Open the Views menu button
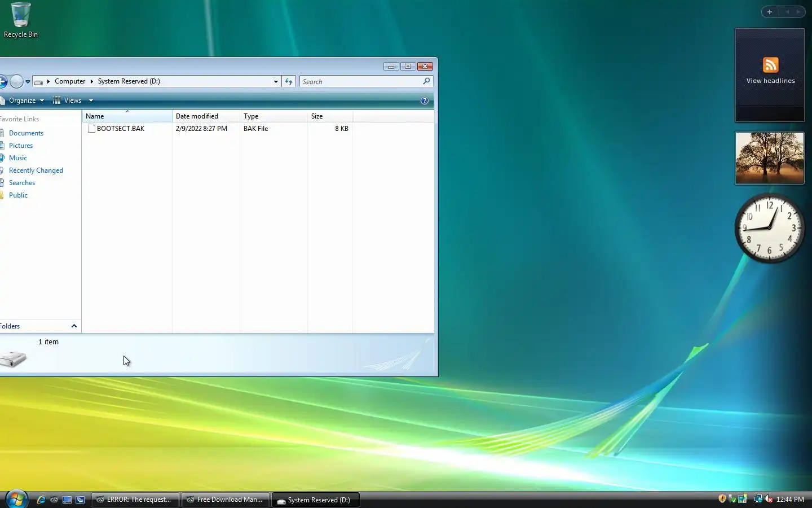 68,100
